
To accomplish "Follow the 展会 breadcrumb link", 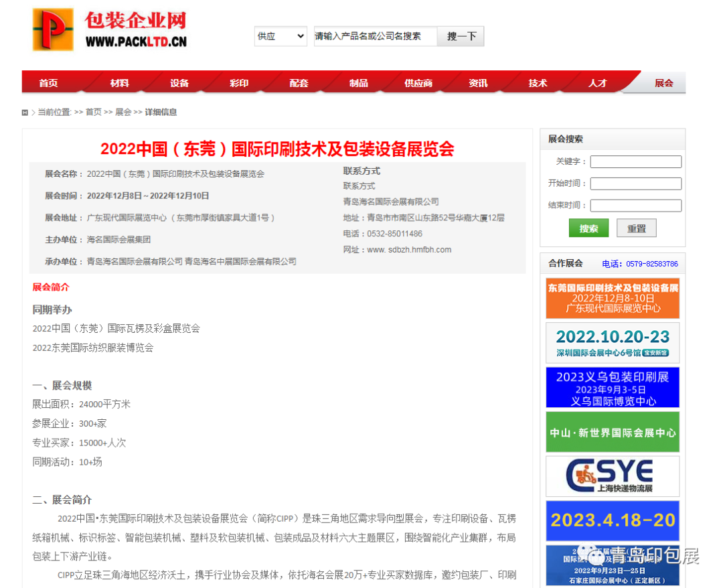I will pyautogui.click(x=123, y=112).
